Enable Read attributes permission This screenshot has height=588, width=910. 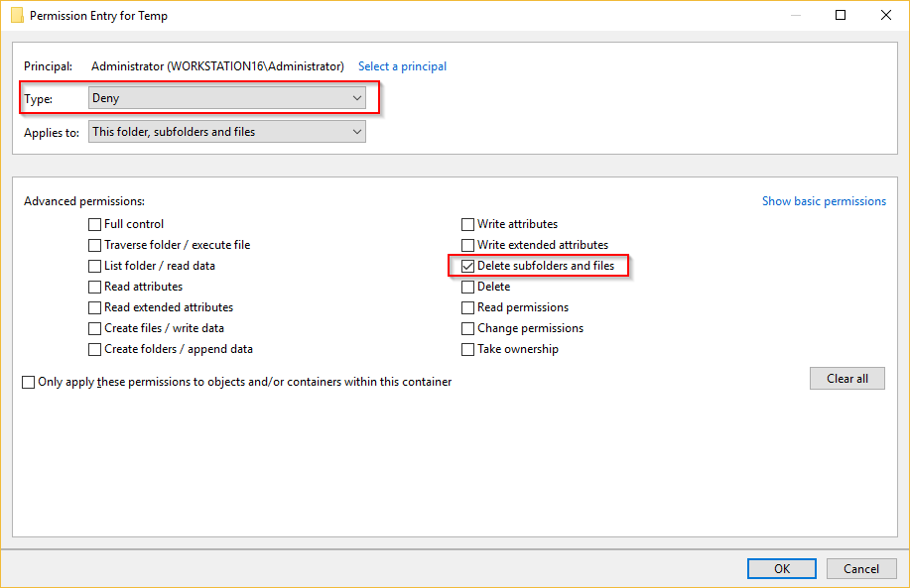(94, 287)
